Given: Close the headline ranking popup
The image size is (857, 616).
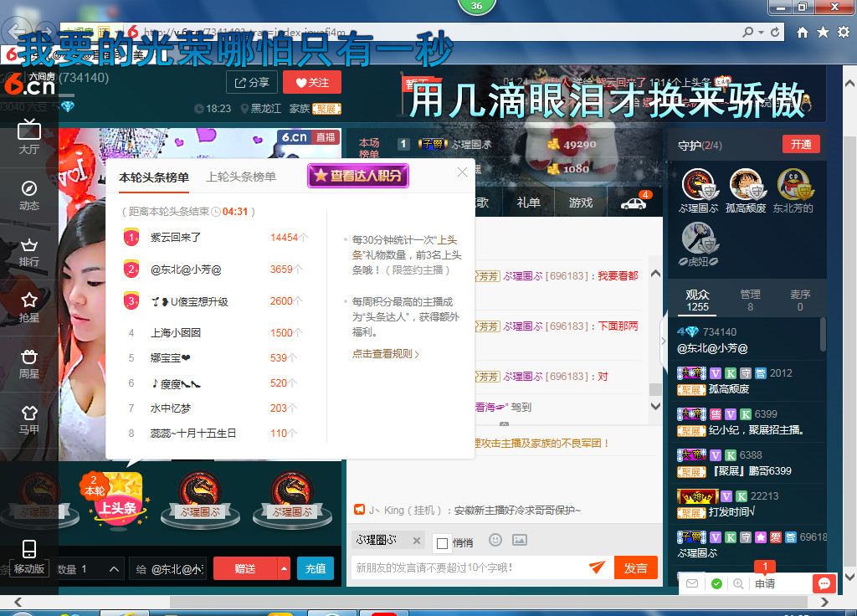Looking at the screenshot, I should tap(462, 172).
